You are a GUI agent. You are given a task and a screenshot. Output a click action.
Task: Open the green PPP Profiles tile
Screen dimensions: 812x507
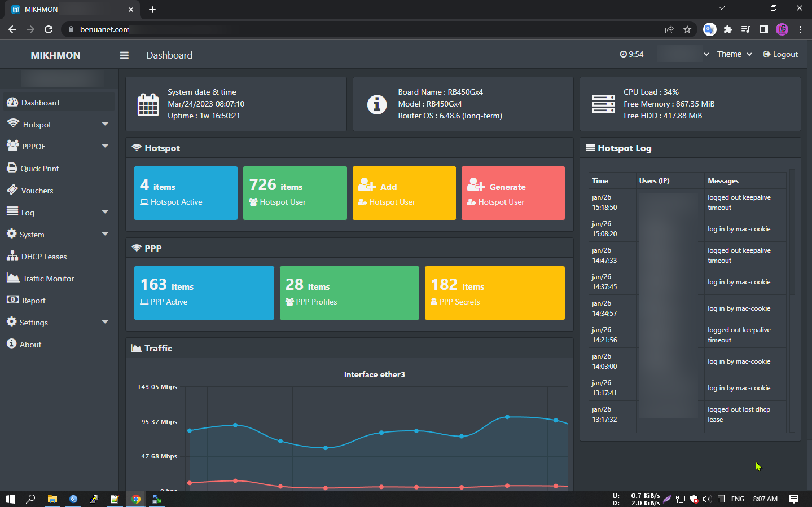pos(349,293)
